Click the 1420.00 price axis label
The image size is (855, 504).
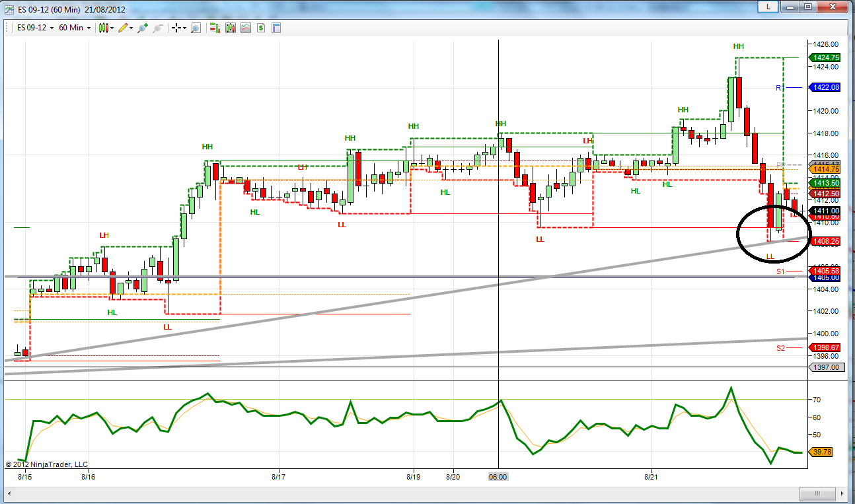826,111
